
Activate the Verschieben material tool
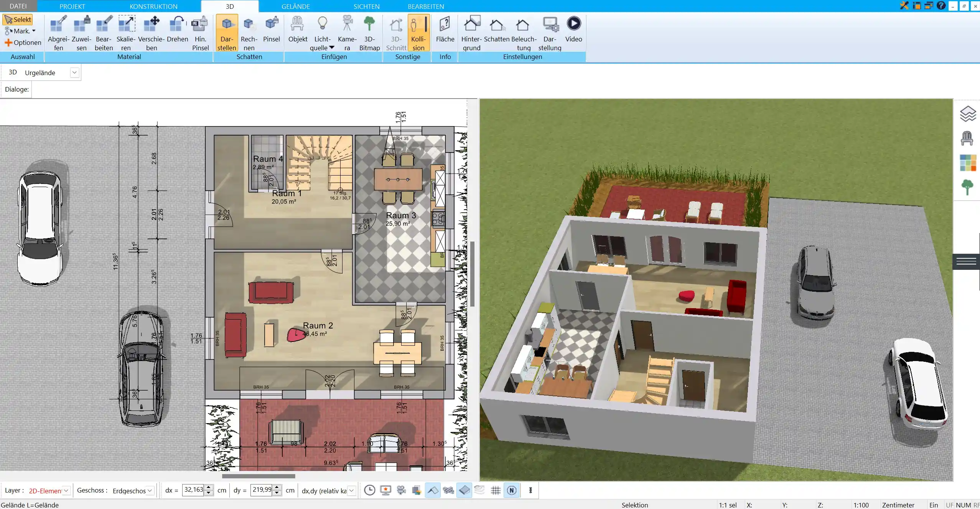[151, 33]
